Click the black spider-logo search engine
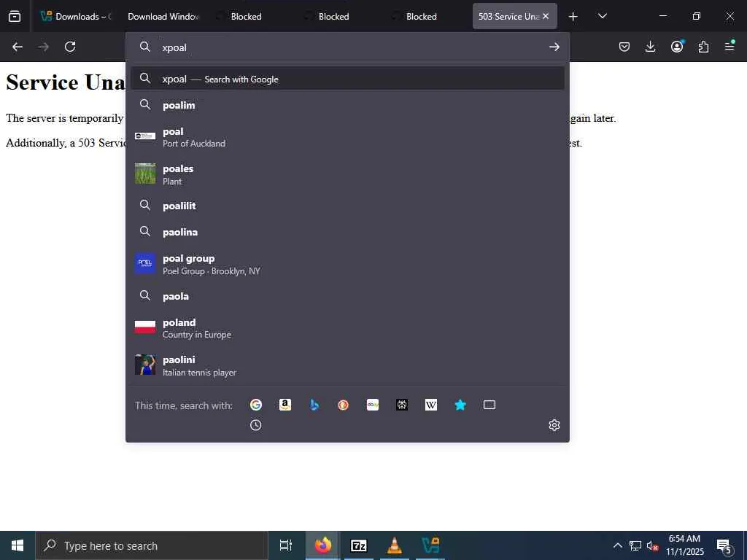 pyautogui.click(x=402, y=405)
